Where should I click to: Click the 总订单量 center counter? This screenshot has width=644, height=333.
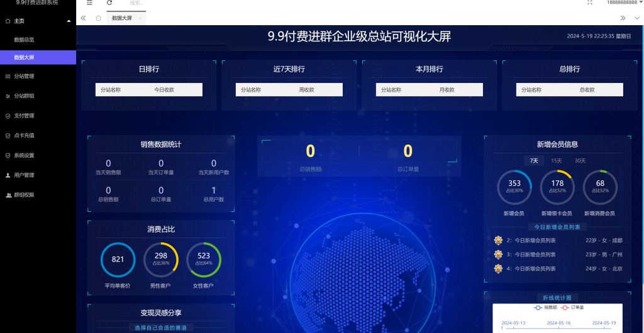(x=408, y=156)
